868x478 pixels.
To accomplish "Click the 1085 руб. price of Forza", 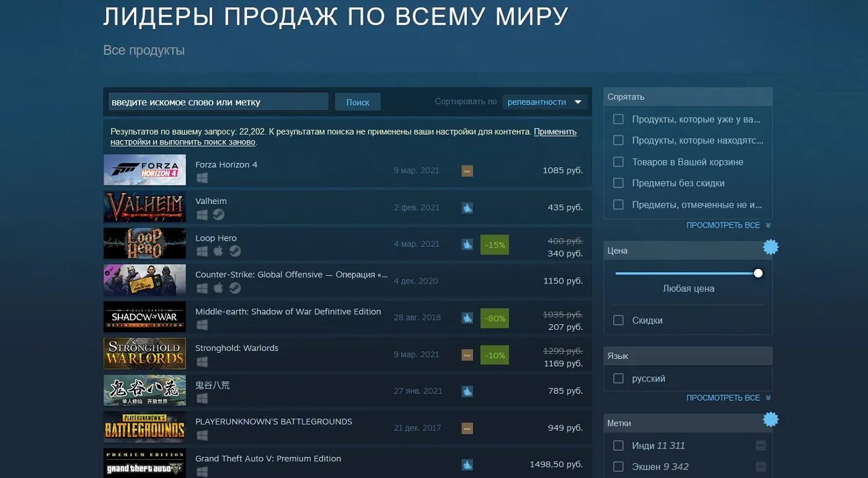I will pos(562,170).
